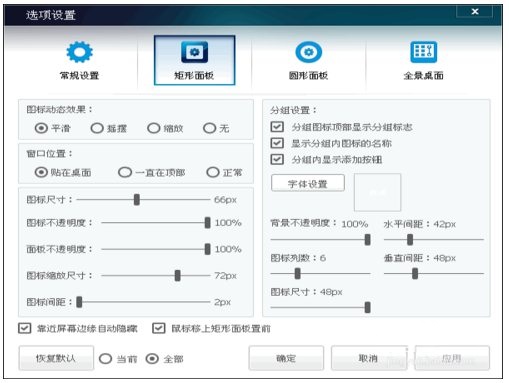Click the 分组设置 heading

point(293,110)
